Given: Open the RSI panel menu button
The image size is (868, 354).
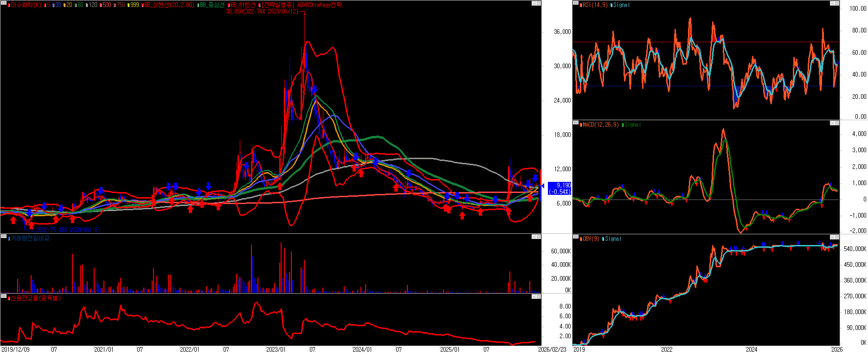Looking at the screenshot, I should pyautogui.click(x=576, y=3).
